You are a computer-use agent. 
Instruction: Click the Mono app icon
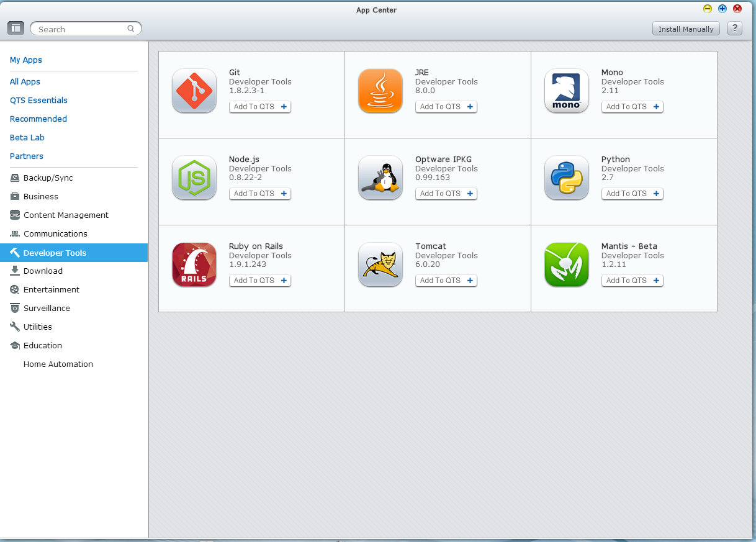click(x=567, y=91)
